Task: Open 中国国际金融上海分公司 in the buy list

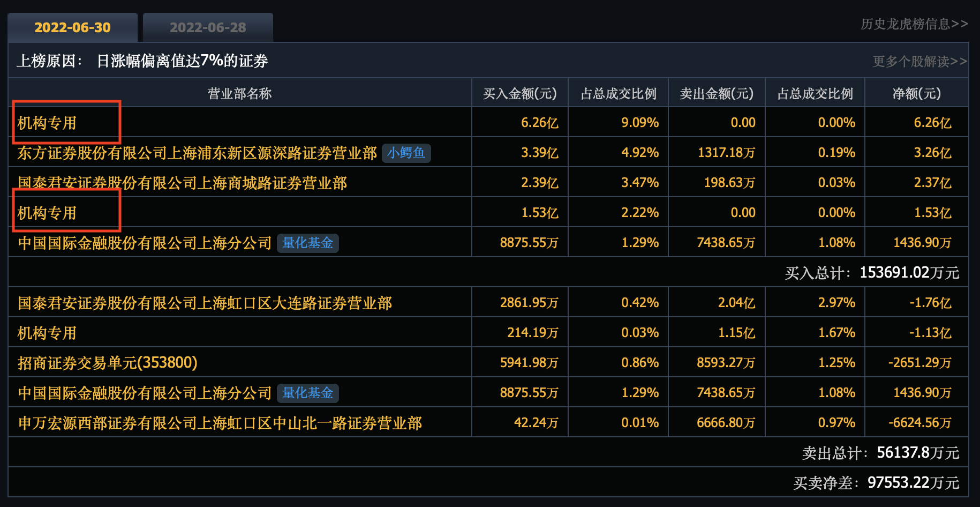Action: 145,243
